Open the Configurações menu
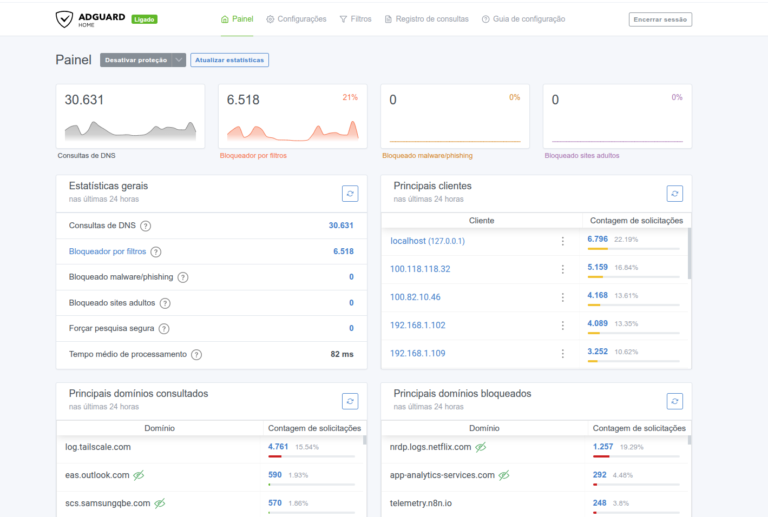 click(296, 19)
